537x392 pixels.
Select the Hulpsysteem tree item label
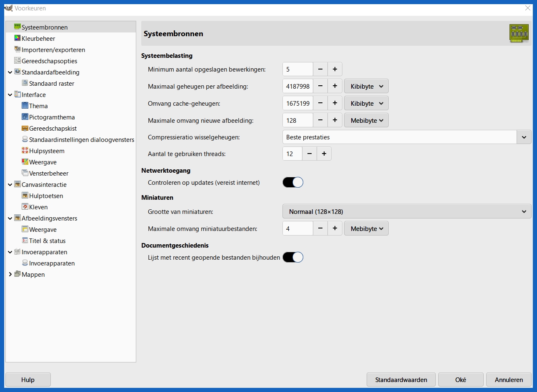tap(47, 151)
